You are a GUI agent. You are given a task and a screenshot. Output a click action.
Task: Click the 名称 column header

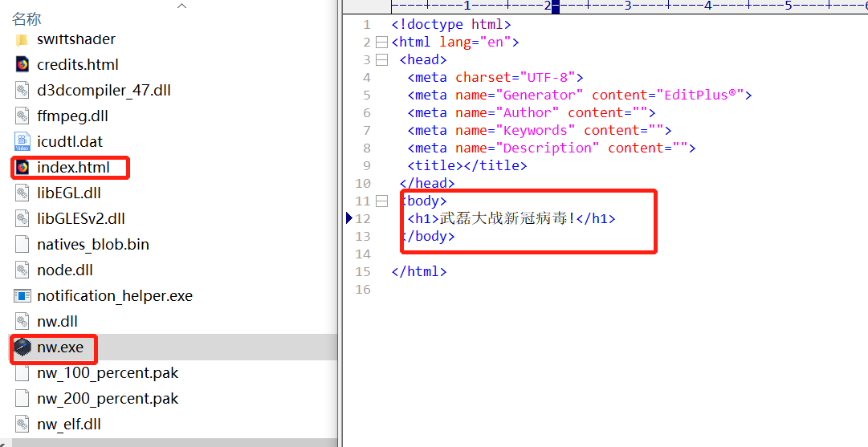(26, 18)
